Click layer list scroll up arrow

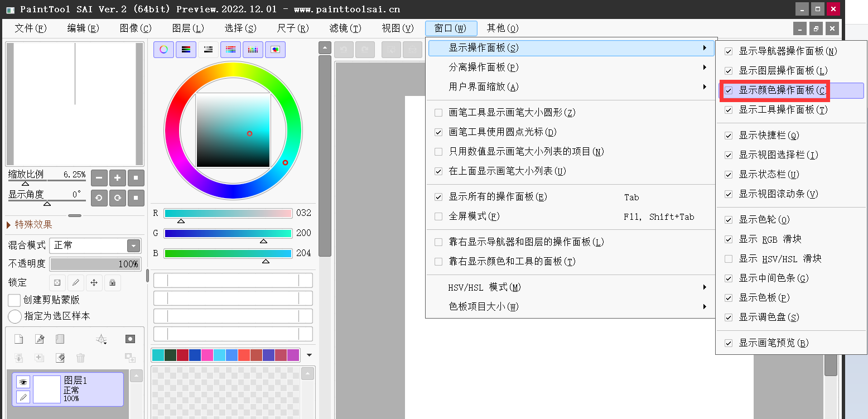pos(137,376)
